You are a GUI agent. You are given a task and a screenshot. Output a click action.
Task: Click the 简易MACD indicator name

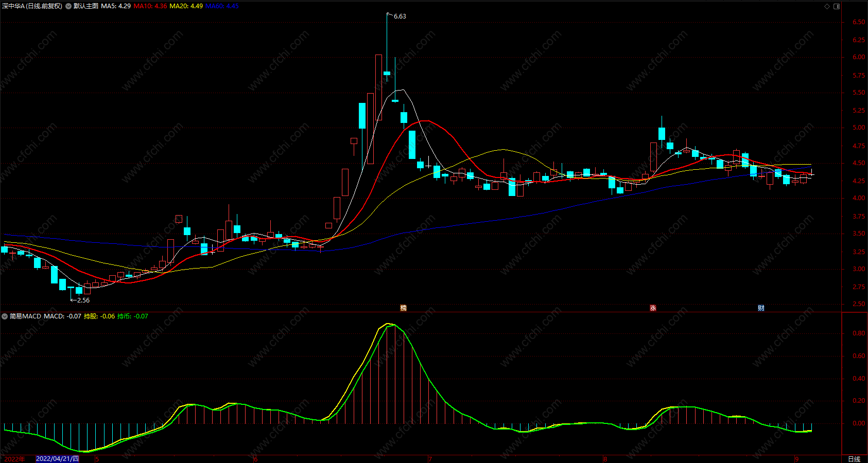tap(25, 316)
